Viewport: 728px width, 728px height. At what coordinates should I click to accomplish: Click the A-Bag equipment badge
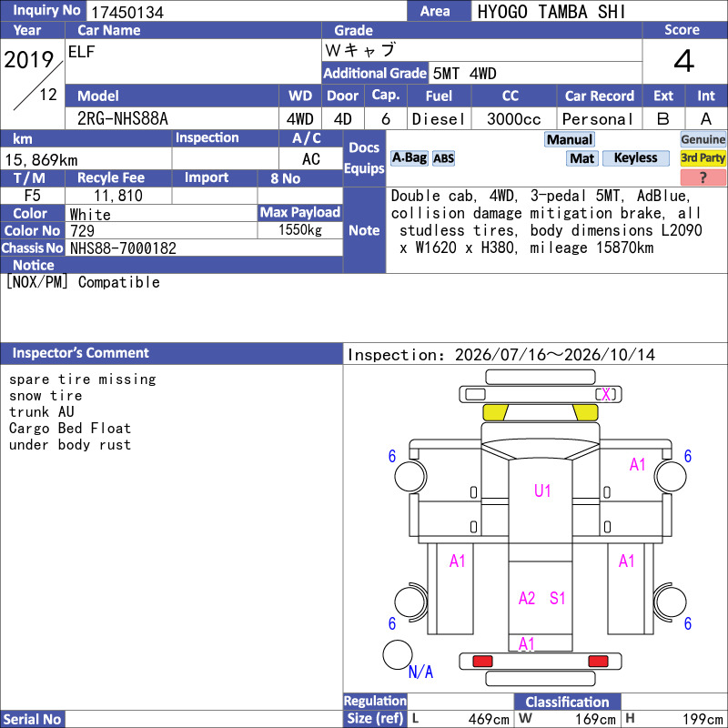tap(409, 158)
